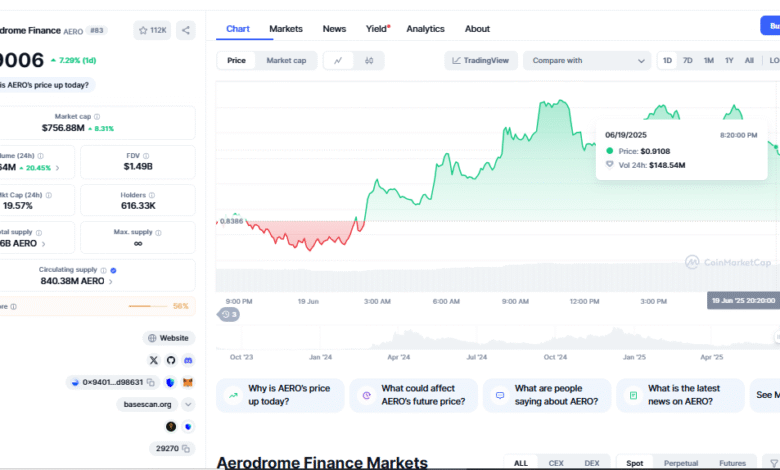The height and width of the screenshot is (470, 780).
Task: Visit the project Website link
Action: tap(169, 338)
